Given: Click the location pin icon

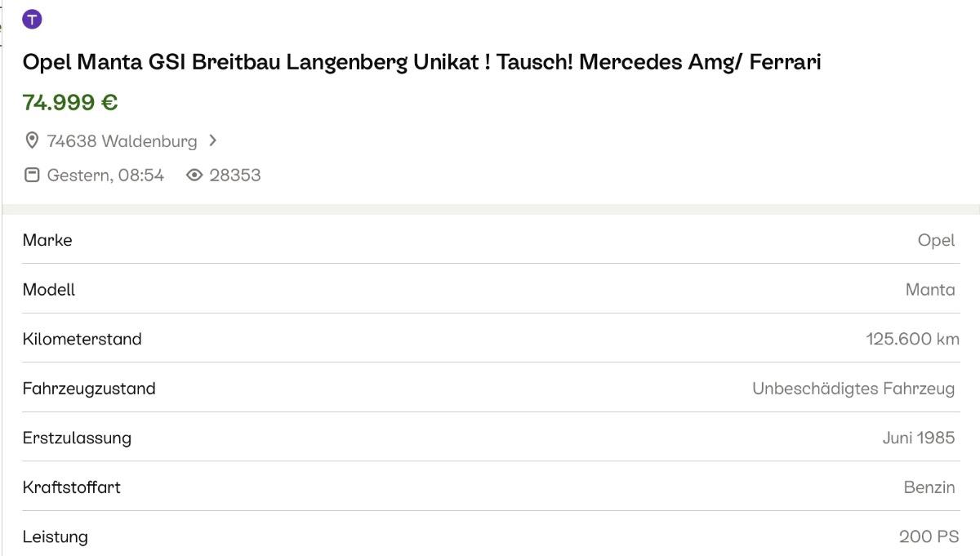Looking at the screenshot, I should [x=32, y=141].
